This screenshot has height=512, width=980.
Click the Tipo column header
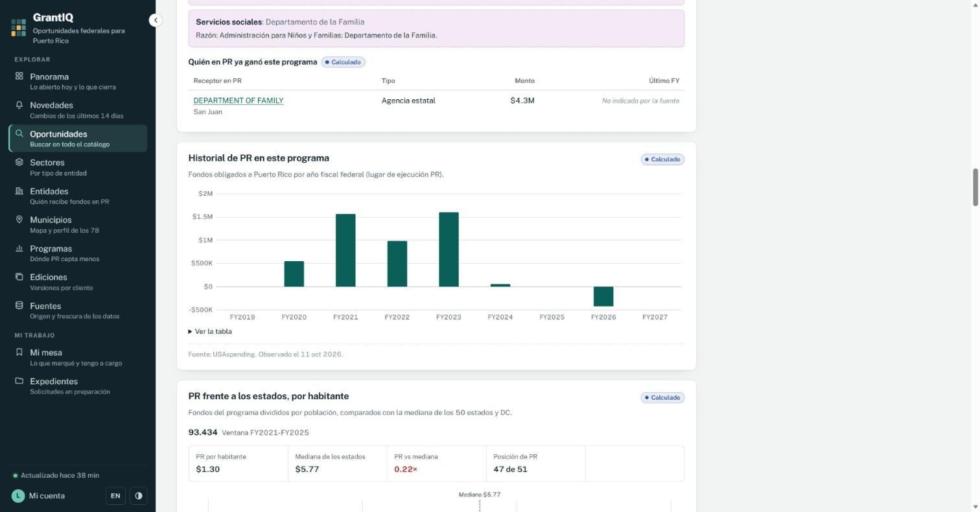coord(388,81)
